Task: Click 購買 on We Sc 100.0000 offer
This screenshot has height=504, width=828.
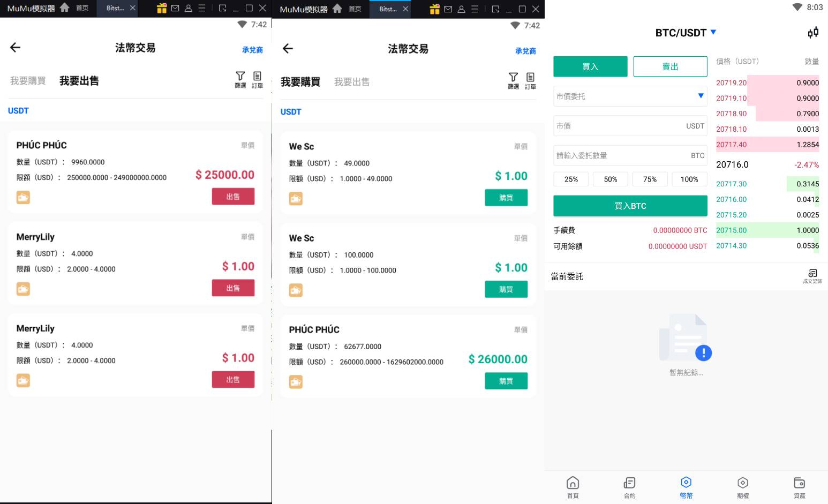Action: 506,289
